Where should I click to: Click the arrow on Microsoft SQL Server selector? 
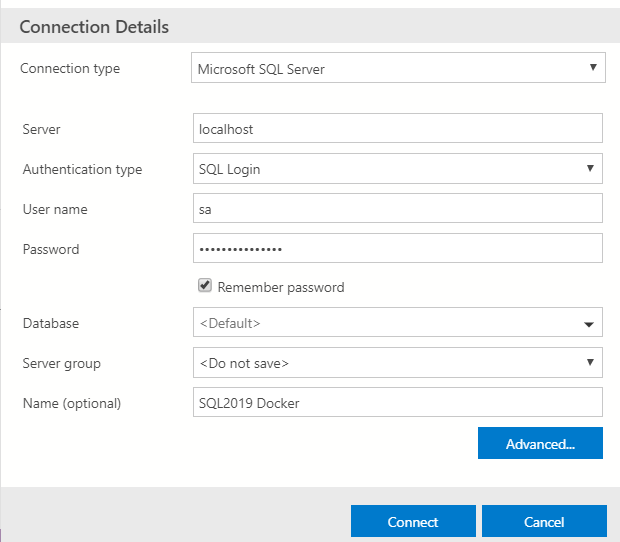[x=593, y=69]
